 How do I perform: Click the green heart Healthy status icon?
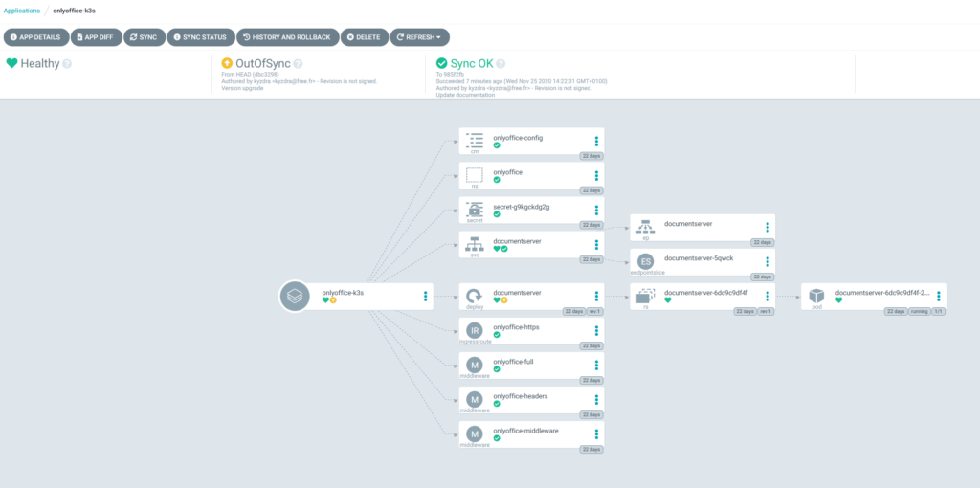[11, 63]
